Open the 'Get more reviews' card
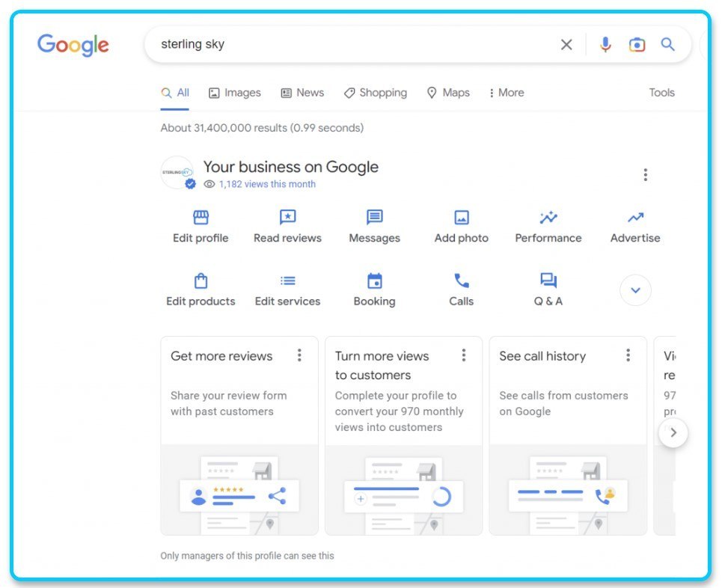 coord(239,435)
